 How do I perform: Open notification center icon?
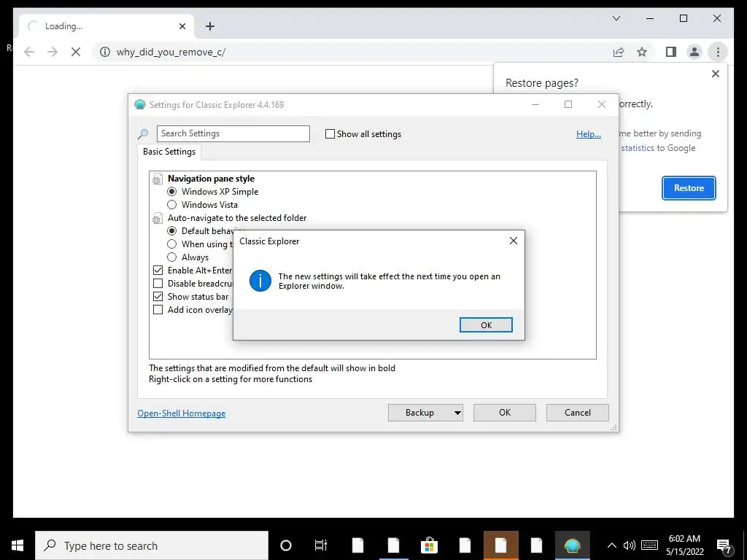724,545
